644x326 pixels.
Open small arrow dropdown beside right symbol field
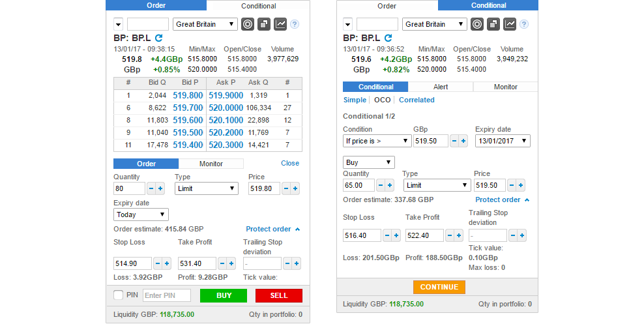(347, 24)
